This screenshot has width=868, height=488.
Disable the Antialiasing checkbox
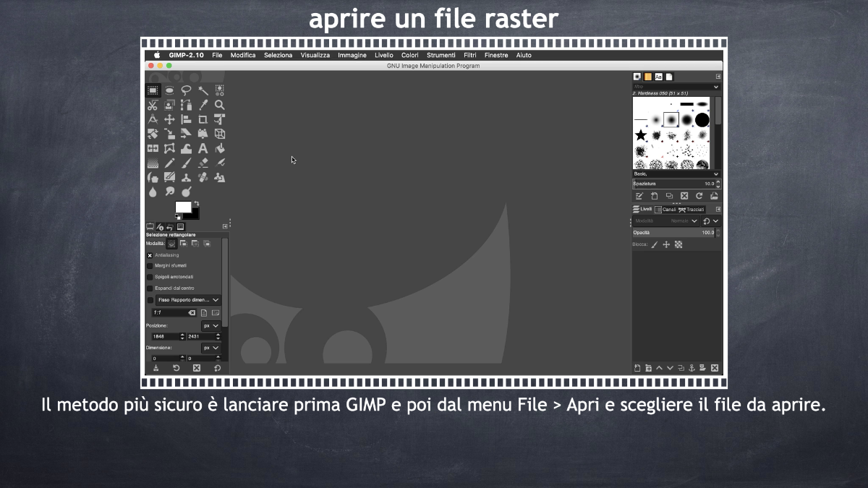click(150, 255)
